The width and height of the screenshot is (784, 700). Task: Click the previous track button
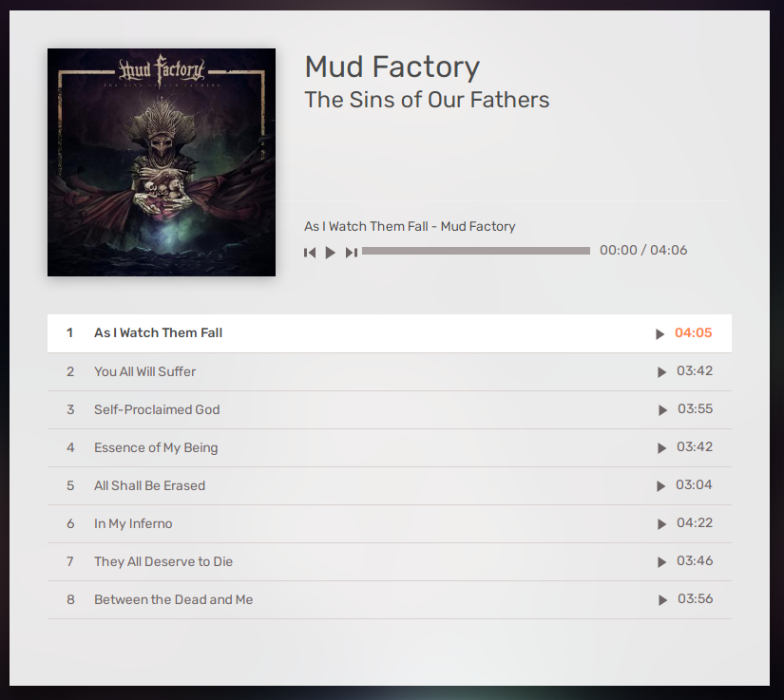pos(310,253)
